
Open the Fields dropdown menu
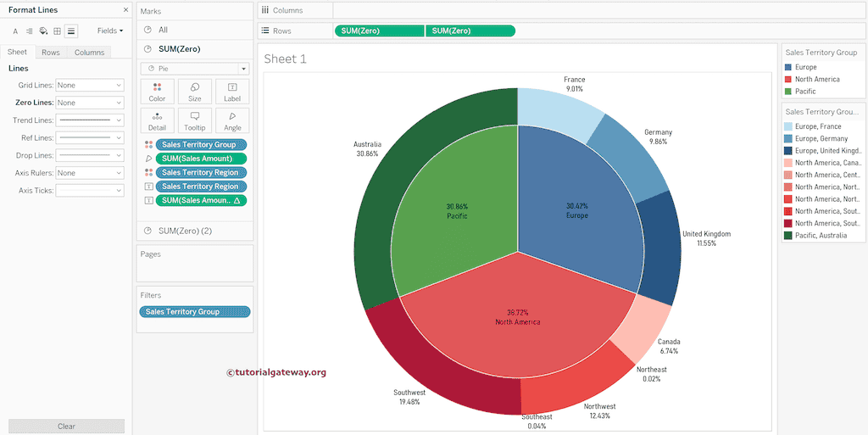tap(109, 31)
